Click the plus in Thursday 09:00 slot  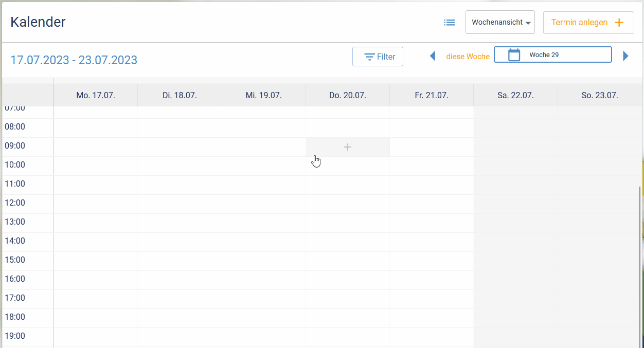pyautogui.click(x=348, y=147)
